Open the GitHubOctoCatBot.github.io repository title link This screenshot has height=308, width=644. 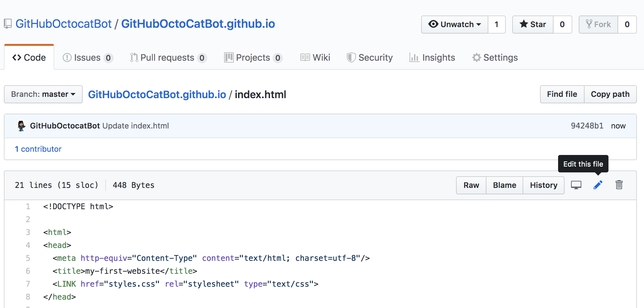198,24
